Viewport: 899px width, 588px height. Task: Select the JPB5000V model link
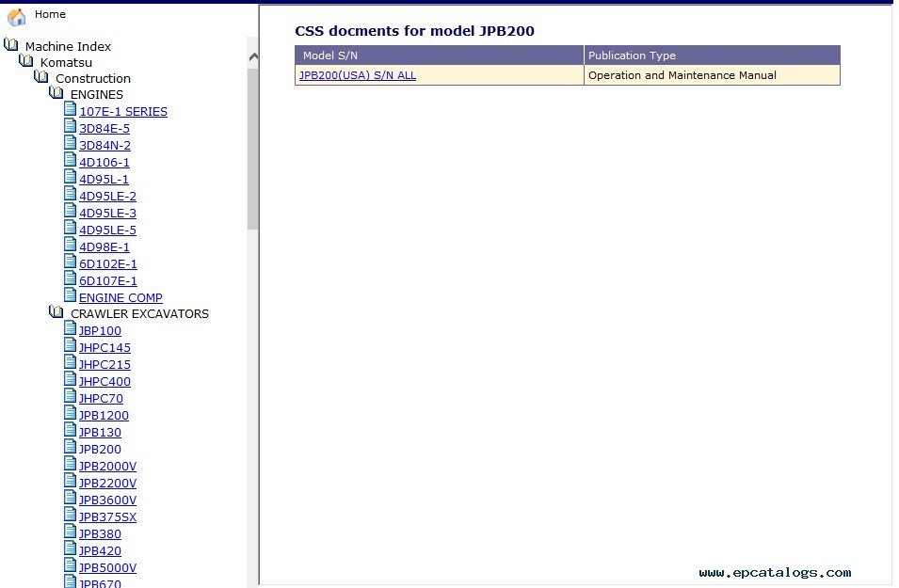tap(108, 568)
